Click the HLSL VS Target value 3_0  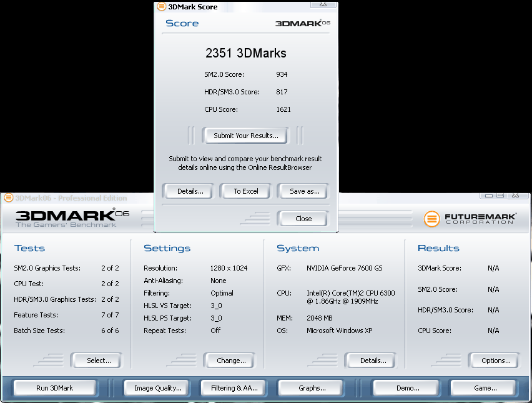pyautogui.click(x=216, y=306)
